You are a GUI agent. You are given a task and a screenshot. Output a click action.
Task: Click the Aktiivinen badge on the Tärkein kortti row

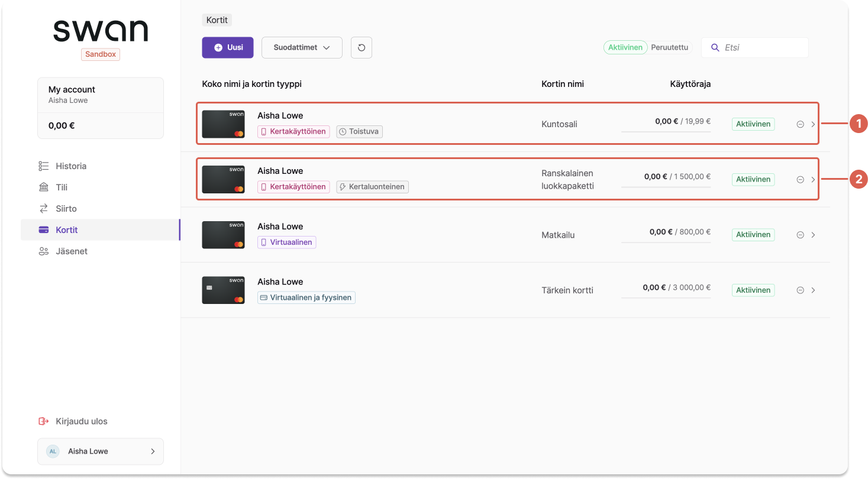[x=753, y=290]
